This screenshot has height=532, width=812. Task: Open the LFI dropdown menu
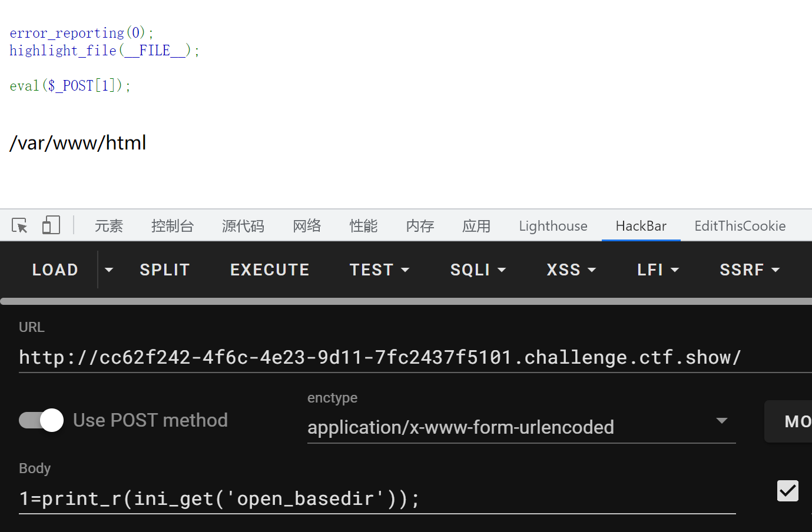[x=658, y=270]
